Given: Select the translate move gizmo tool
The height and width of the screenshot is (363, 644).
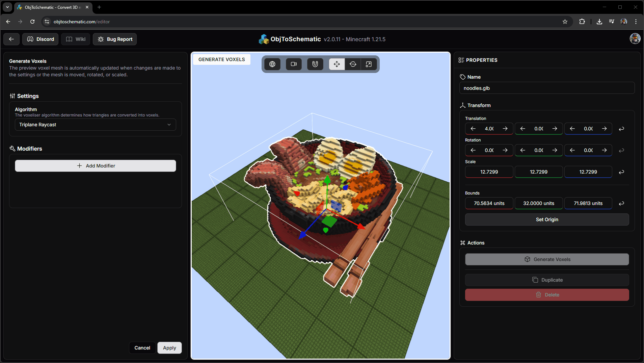Looking at the screenshot, I should [337, 64].
